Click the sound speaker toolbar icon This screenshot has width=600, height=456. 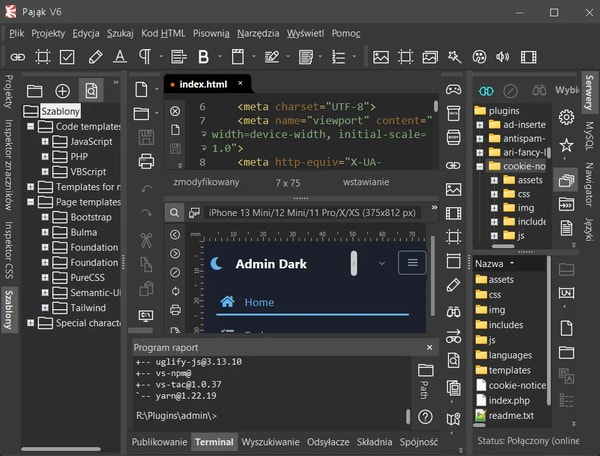click(x=503, y=57)
